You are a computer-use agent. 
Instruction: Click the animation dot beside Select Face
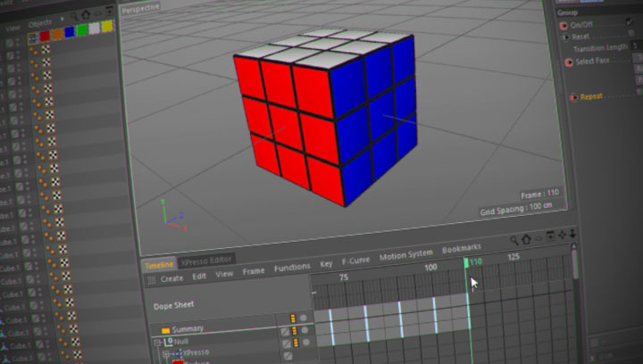568,62
